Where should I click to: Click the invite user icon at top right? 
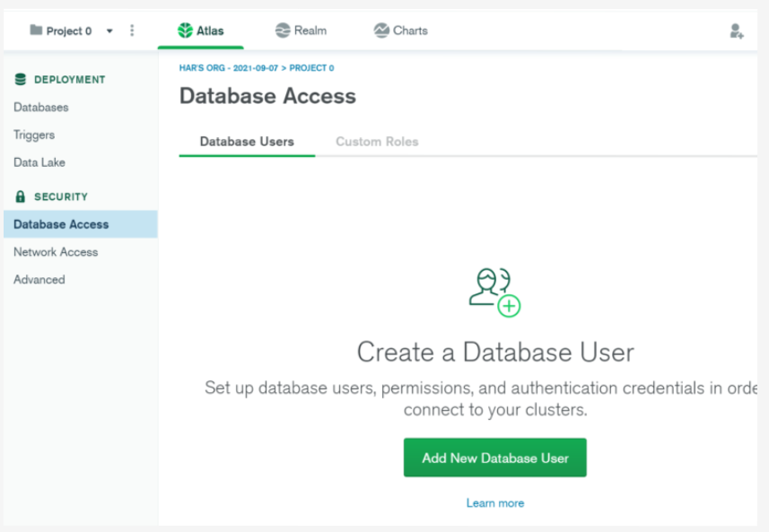736,31
